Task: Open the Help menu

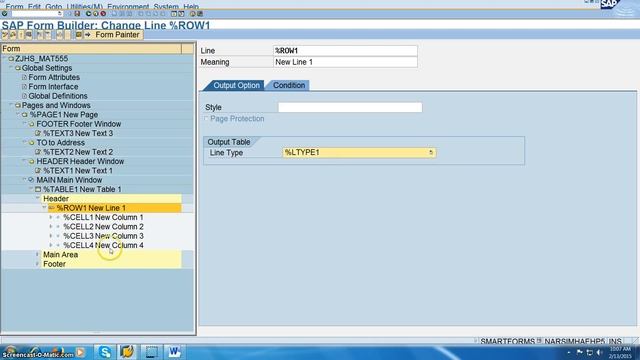Action: [x=191, y=7]
